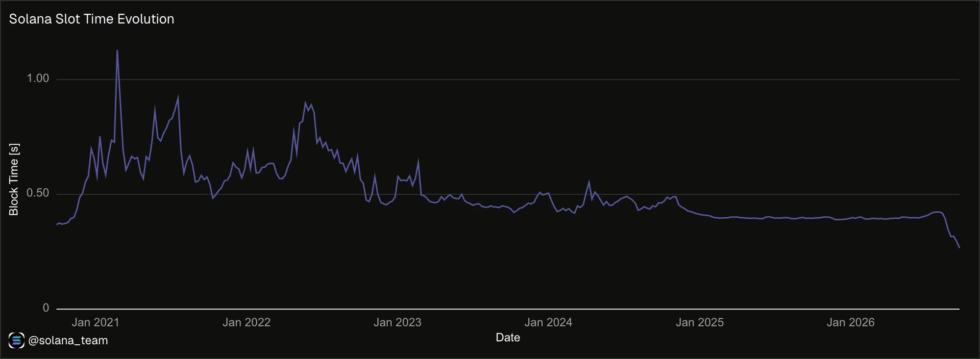Click the Solana logo icon
Screen dimensions: 980x359
[17, 340]
